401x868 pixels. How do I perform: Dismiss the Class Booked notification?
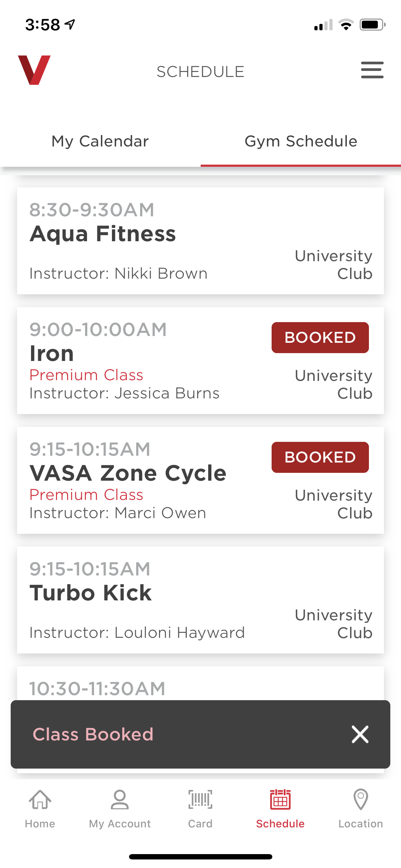360,734
